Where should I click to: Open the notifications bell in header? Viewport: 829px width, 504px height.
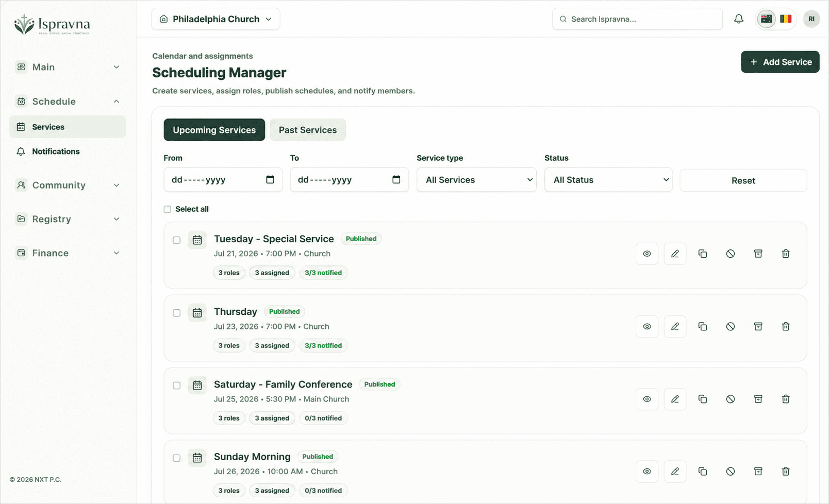coord(739,19)
